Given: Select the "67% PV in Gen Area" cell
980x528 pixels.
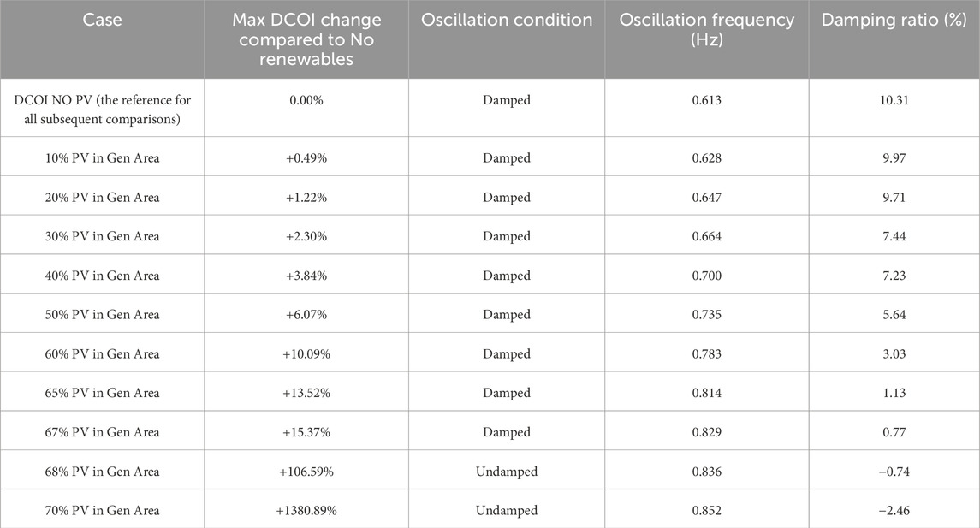Looking at the screenshot, I should tap(102, 432).
